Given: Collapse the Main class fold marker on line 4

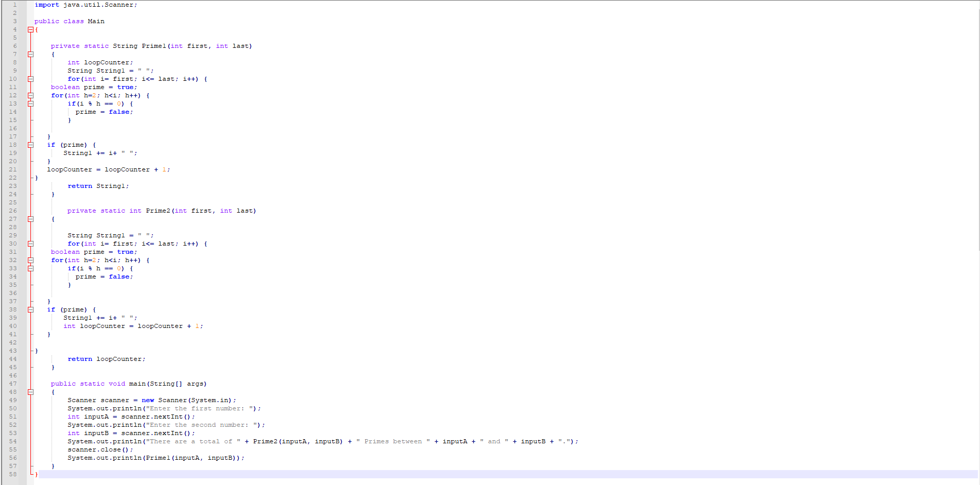Looking at the screenshot, I should tap(30, 29).
